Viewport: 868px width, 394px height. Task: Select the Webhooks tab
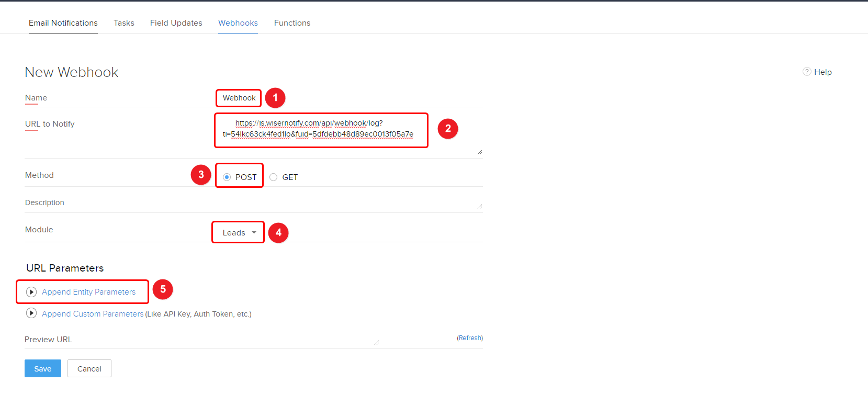click(238, 23)
